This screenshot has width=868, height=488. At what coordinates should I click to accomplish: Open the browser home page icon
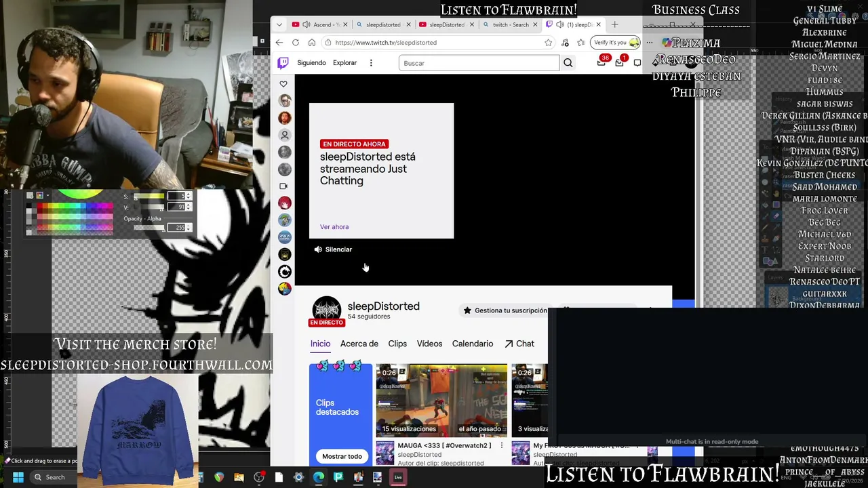[312, 42]
